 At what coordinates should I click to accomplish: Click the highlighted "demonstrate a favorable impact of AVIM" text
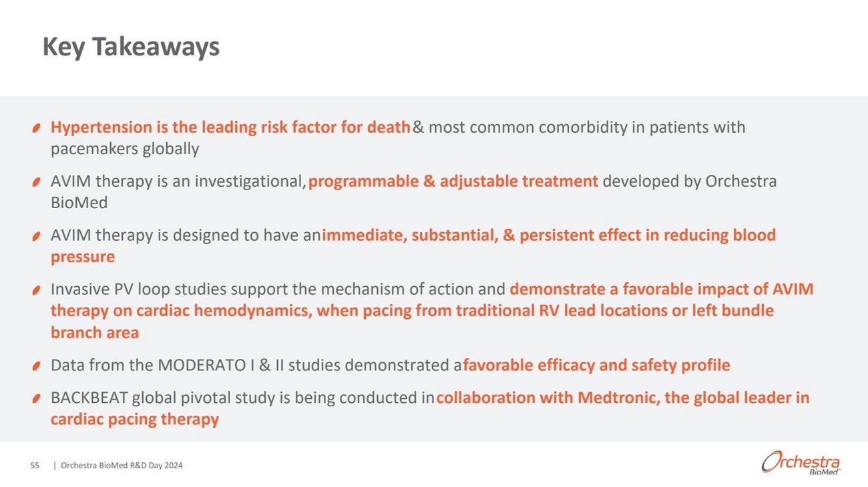(661, 289)
